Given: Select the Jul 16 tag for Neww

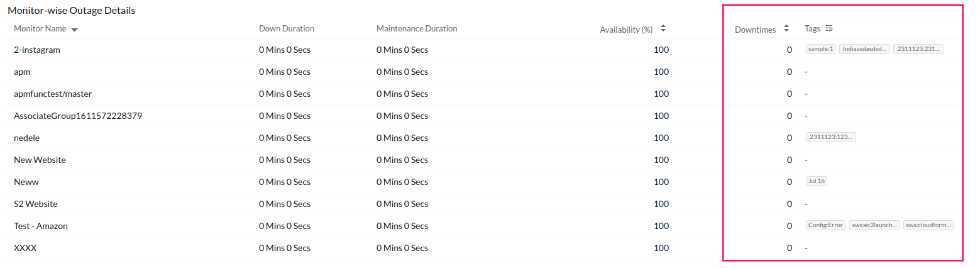Looking at the screenshot, I should [817, 181].
